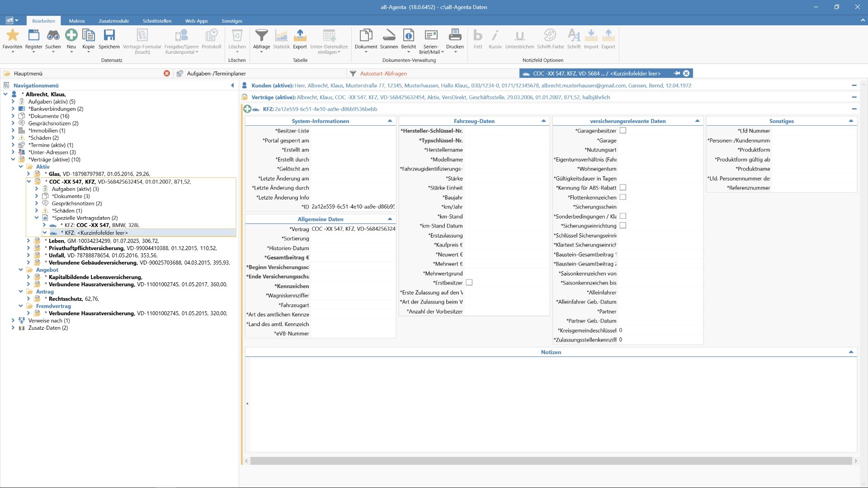Check the Erstbesitzer checkbox
This screenshot has height=488, width=868.
pos(469,283)
